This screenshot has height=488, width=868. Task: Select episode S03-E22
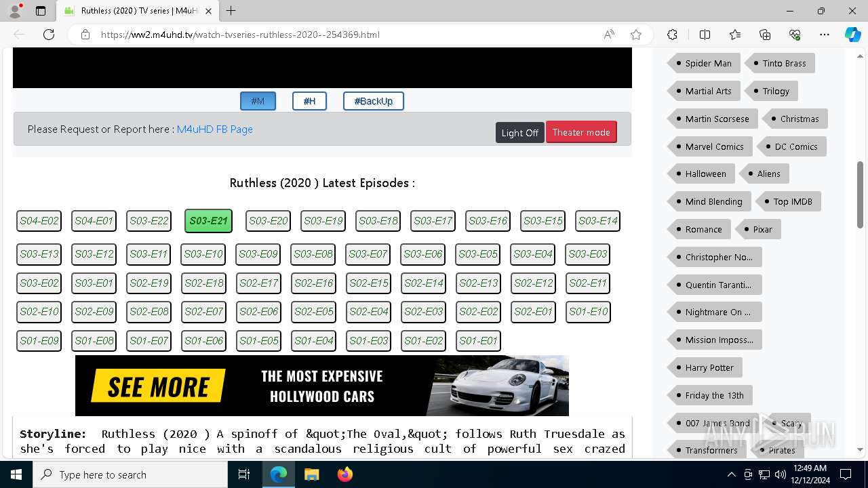(x=149, y=221)
